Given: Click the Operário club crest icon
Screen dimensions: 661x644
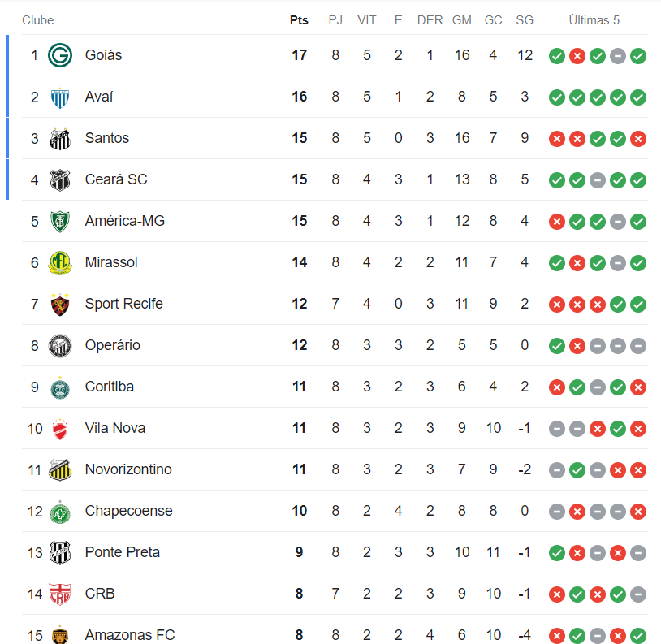Looking at the screenshot, I should (x=60, y=345).
